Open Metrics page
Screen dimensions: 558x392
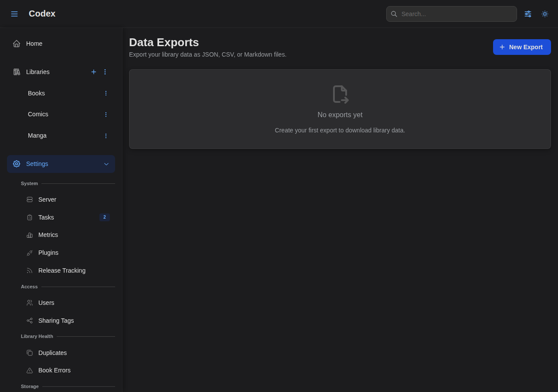click(x=68, y=235)
